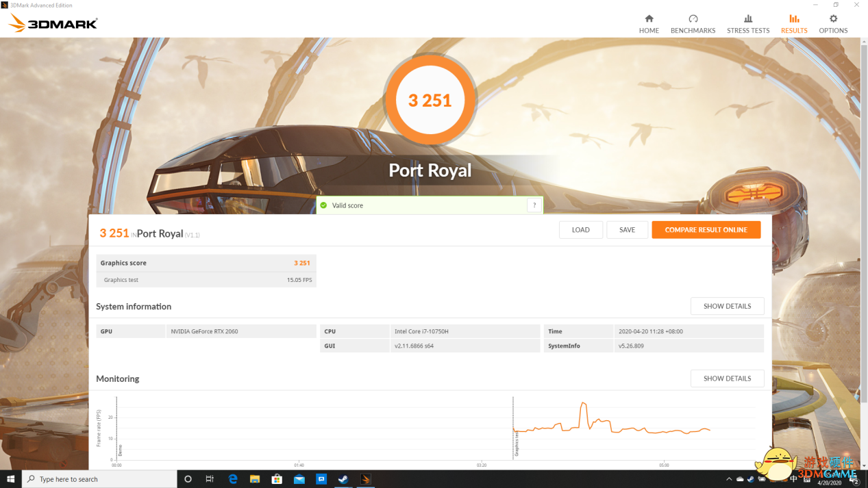Click the 3DMark taskbar icon
868x488 pixels.
[x=366, y=479]
